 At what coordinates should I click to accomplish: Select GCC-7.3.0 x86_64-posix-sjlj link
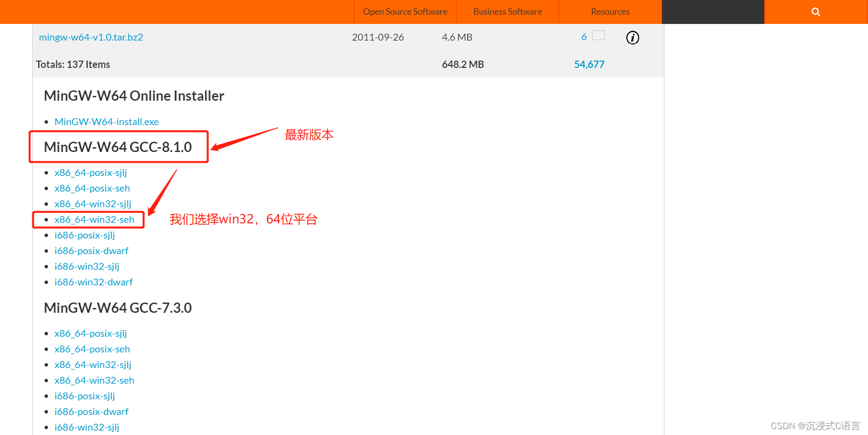tap(91, 333)
